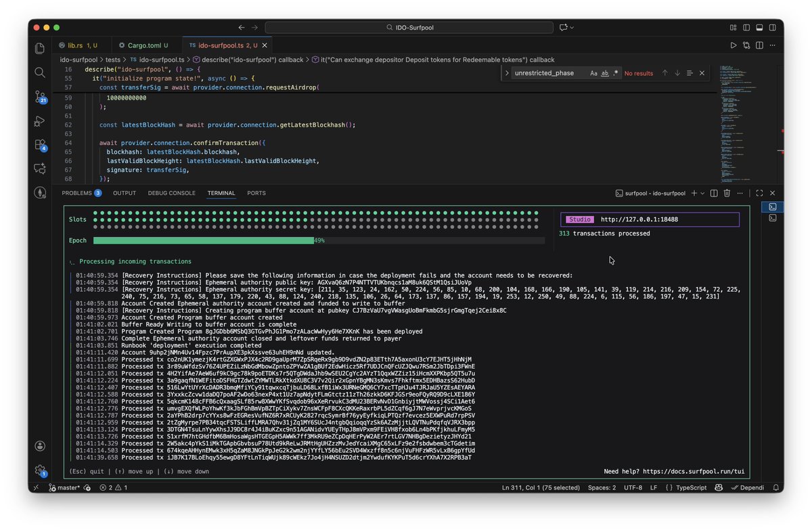Click tests breadcrumb segment
The width and height of the screenshot is (812, 530).
tap(113, 60)
